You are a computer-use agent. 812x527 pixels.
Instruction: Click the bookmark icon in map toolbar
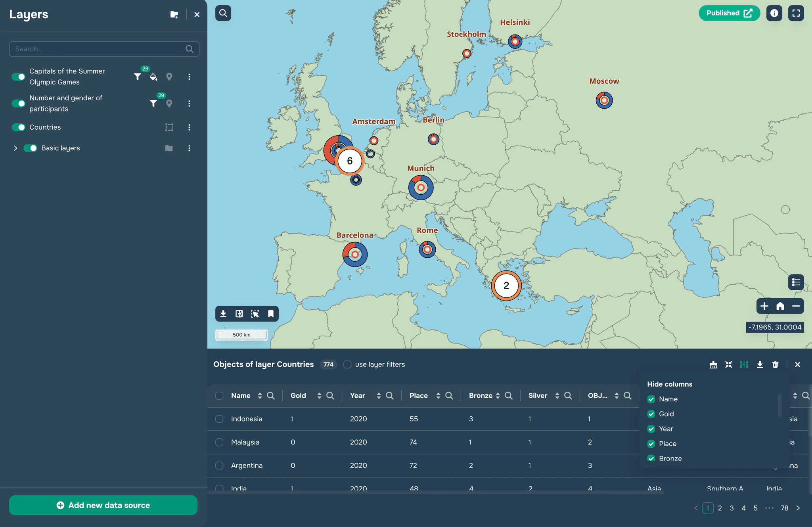pos(271,314)
